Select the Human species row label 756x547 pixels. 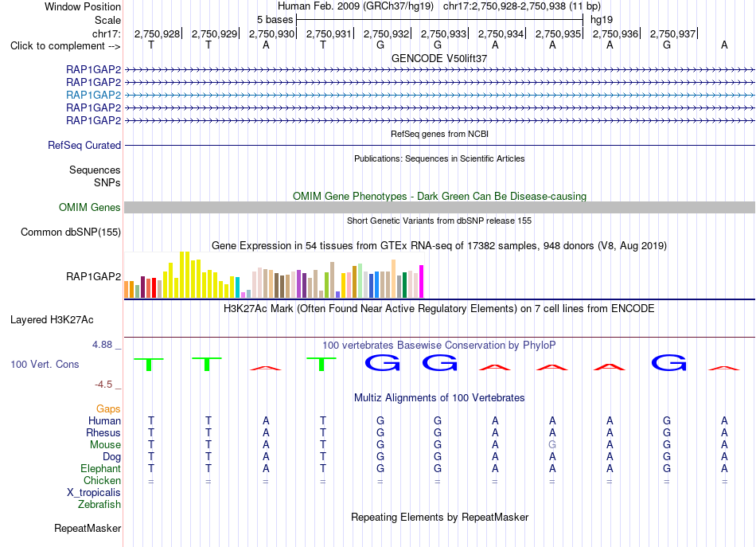tap(104, 421)
